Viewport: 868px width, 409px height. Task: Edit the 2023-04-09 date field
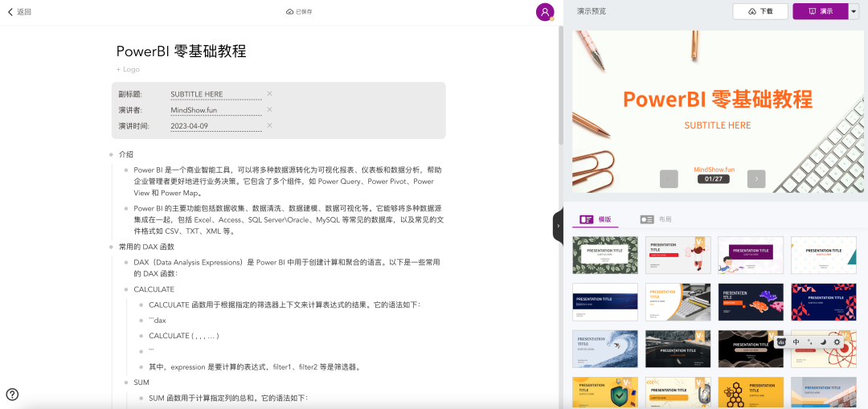click(216, 125)
